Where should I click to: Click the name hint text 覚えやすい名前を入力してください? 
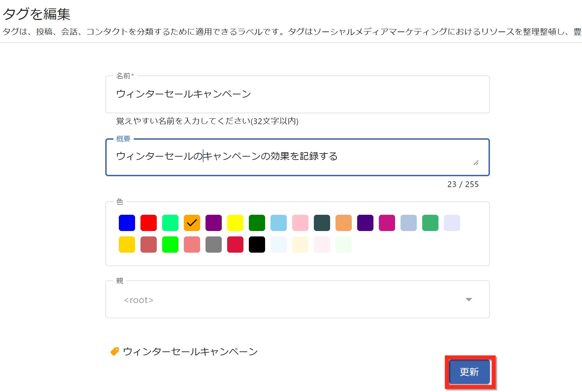coord(207,121)
